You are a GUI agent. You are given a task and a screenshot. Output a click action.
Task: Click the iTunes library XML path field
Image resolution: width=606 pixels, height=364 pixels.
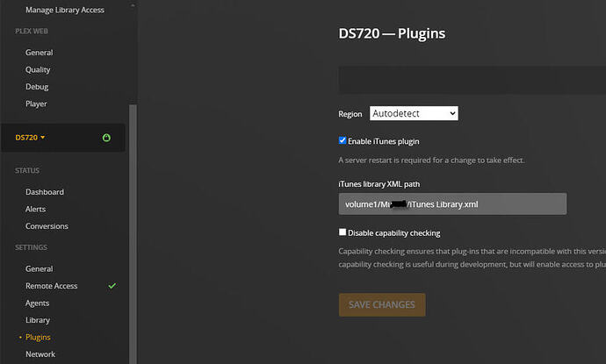[452, 203]
